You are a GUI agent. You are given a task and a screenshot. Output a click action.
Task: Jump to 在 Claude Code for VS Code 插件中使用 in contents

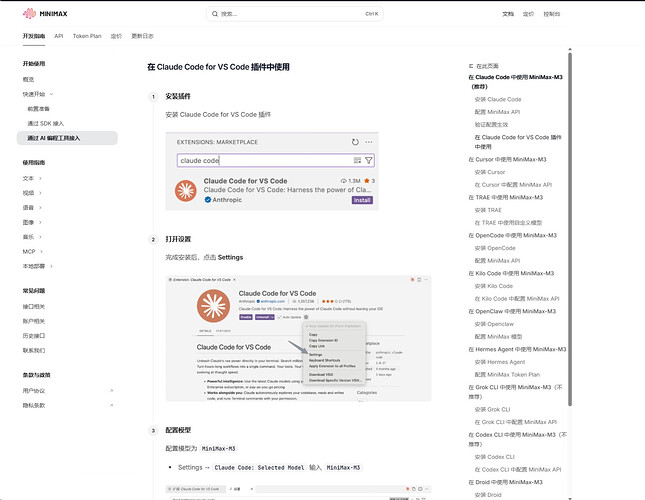click(x=518, y=142)
